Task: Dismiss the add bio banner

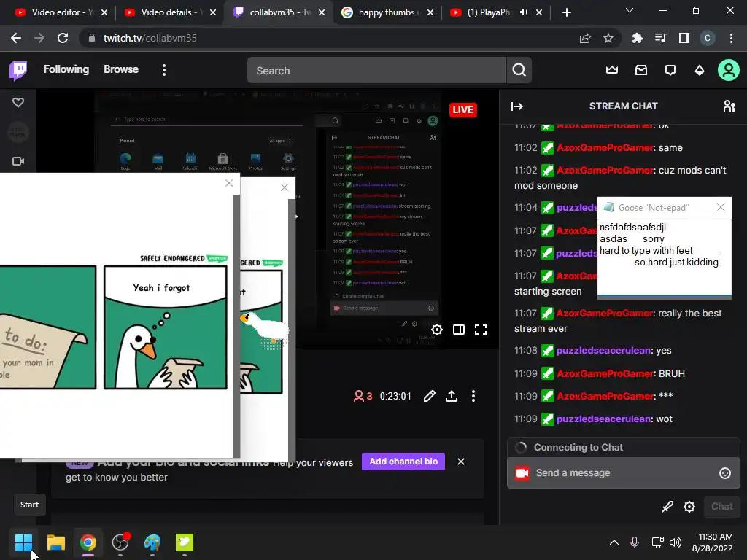Action: [x=461, y=462]
